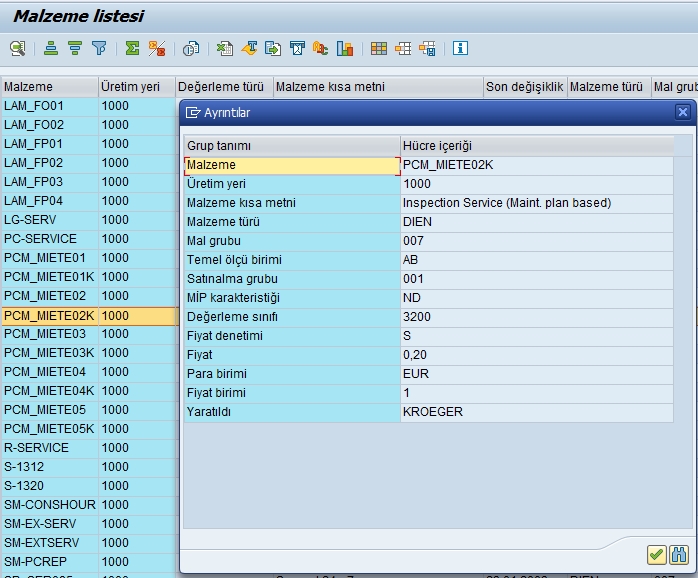The image size is (698, 578).
Task: Open the Set Filter funnel icon
Action: click(x=99, y=48)
